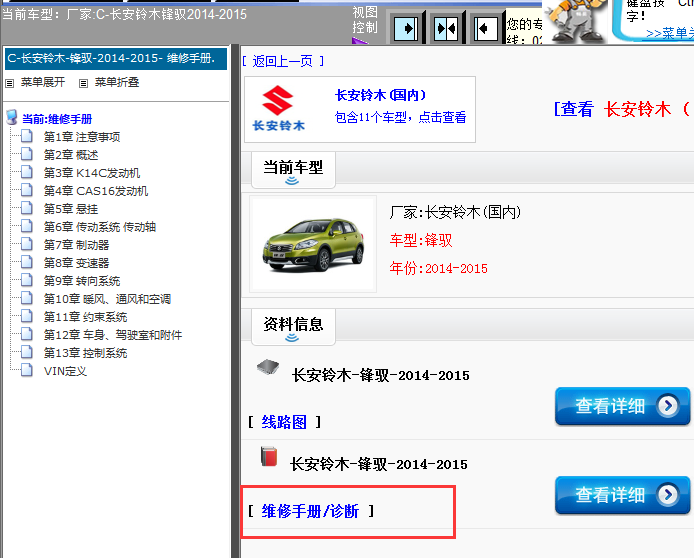Click the vertical panel divider bar

tap(235, 301)
